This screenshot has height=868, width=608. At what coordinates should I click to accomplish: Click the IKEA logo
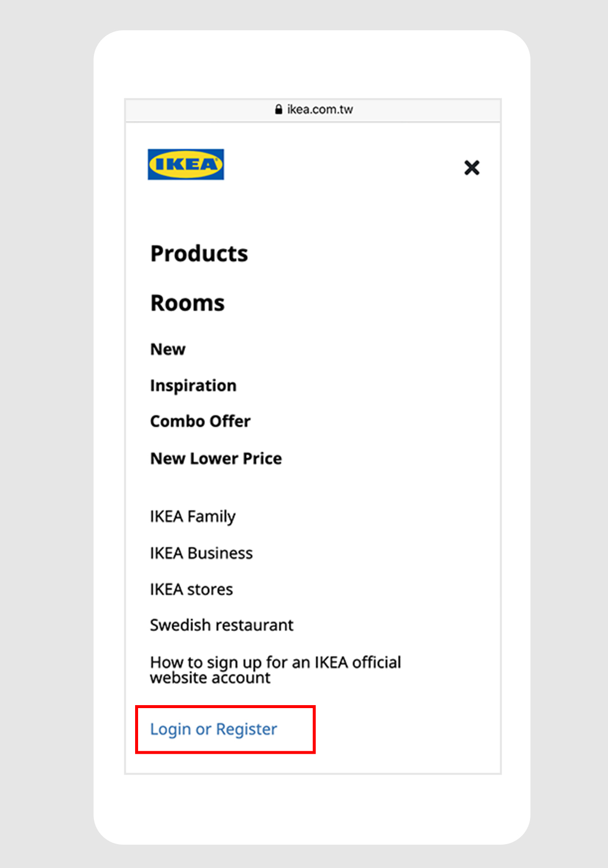point(186,164)
